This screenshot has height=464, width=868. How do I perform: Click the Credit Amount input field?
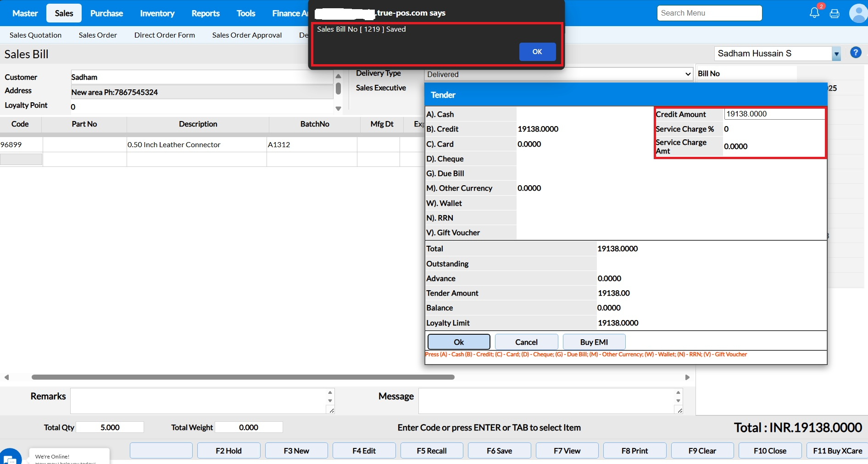[773, 114]
